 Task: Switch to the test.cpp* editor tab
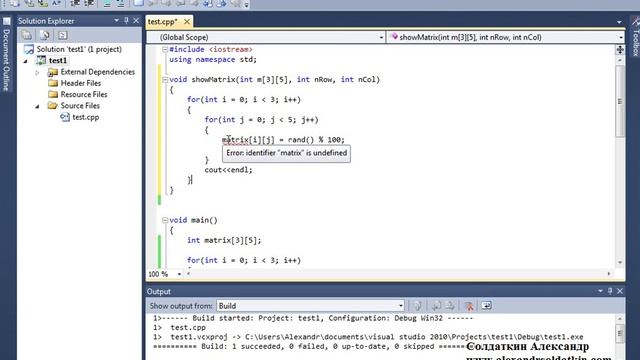pos(162,22)
